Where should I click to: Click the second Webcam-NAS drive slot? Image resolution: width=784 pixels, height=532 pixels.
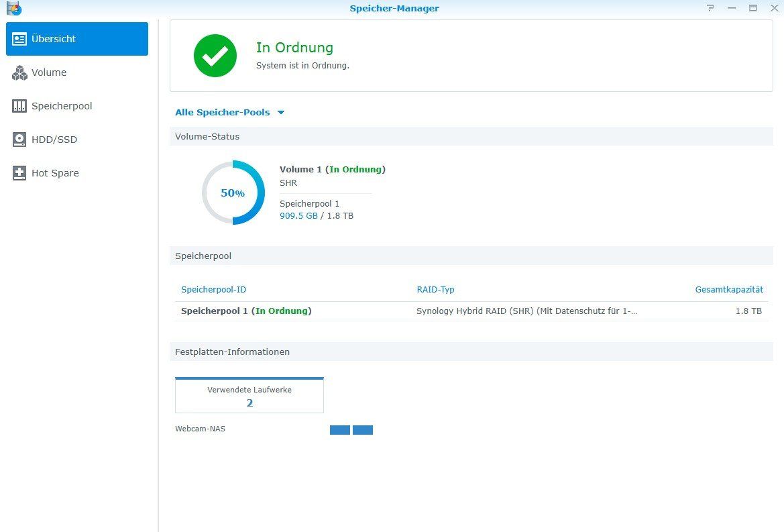tap(363, 430)
